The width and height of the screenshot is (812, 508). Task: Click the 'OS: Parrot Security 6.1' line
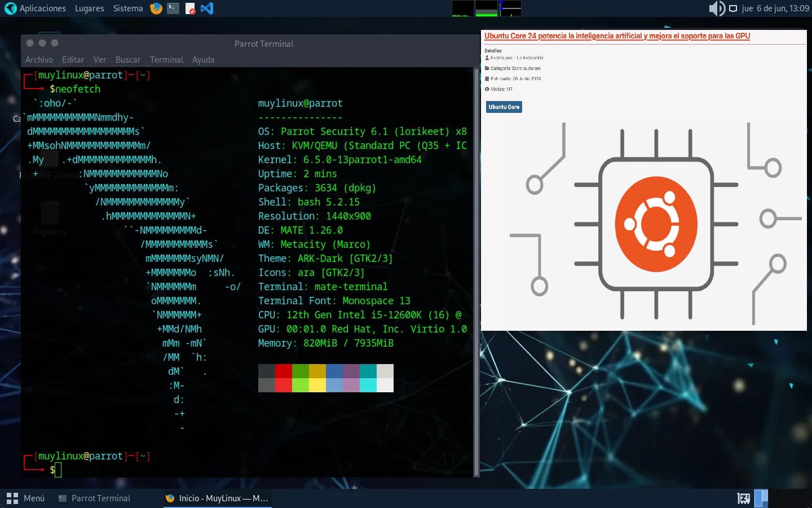(x=363, y=132)
